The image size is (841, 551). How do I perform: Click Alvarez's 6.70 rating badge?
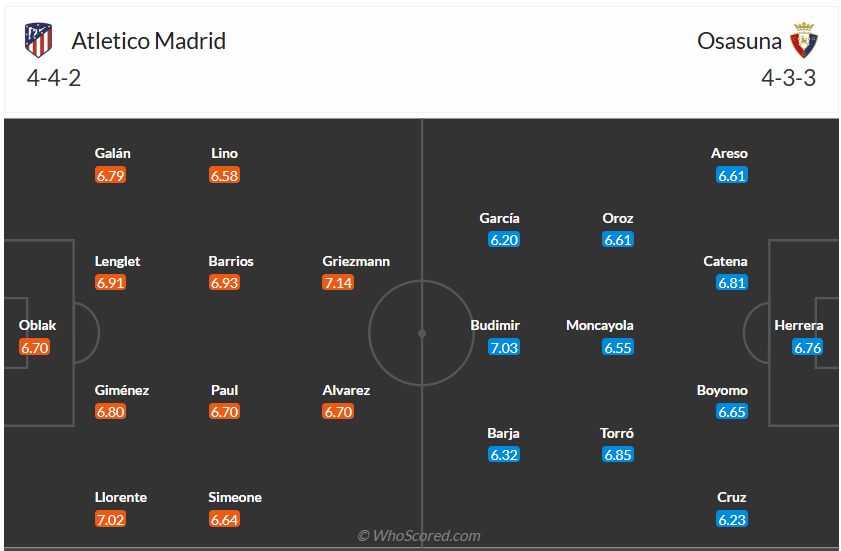pyautogui.click(x=338, y=411)
